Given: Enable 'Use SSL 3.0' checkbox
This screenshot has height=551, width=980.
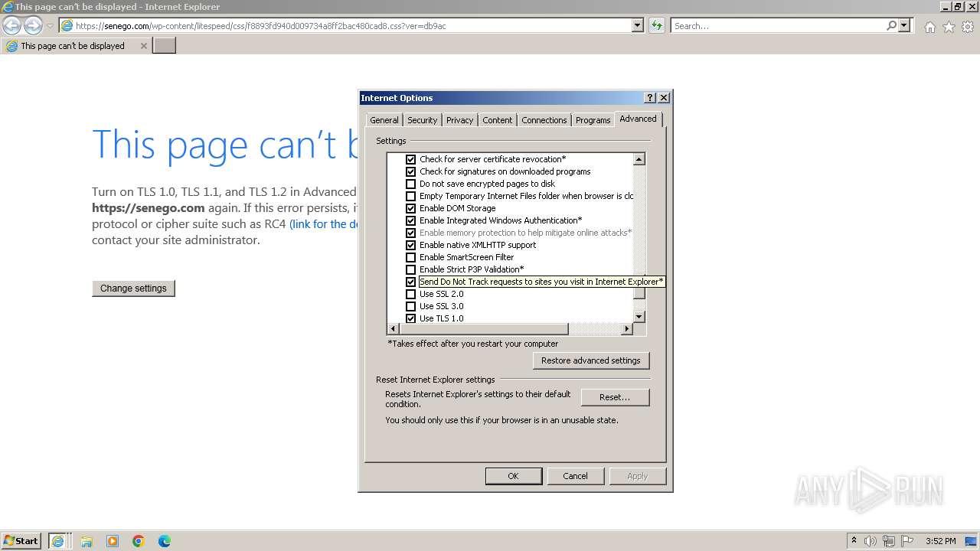Looking at the screenshot, I should tap(410, 306).
